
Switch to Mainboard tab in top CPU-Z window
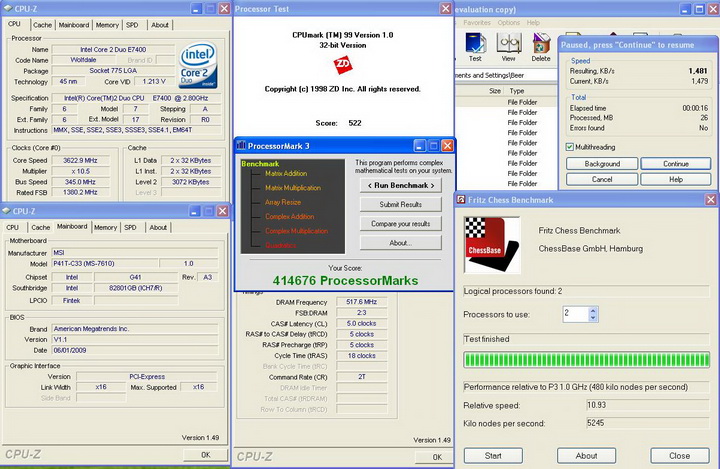tap(73, 25)
